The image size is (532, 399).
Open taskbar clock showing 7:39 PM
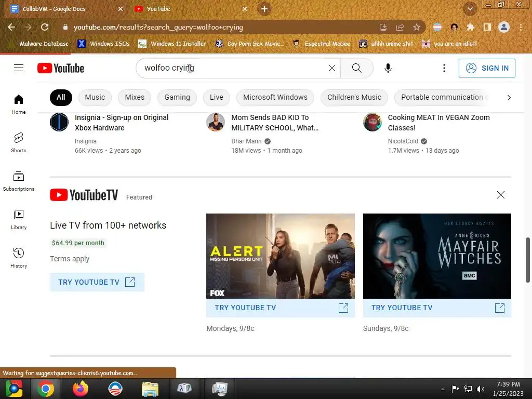[x=508, y=389]
